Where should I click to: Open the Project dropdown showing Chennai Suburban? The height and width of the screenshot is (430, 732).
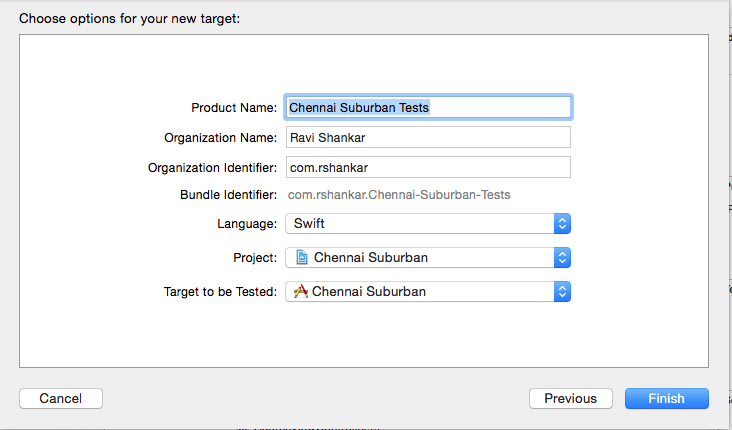click(428, 258)
